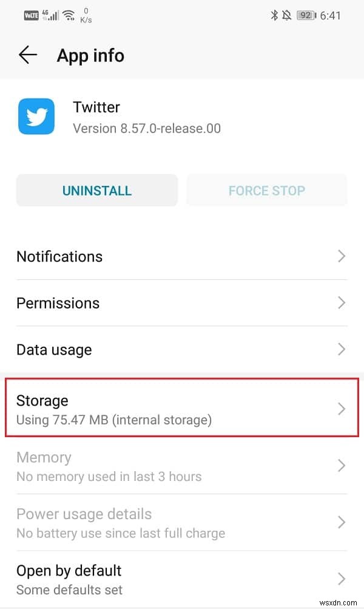Tap the Storage 75.47 MB entry text
The height and width of the screenshot is (609, 364).
coord(114,420)
